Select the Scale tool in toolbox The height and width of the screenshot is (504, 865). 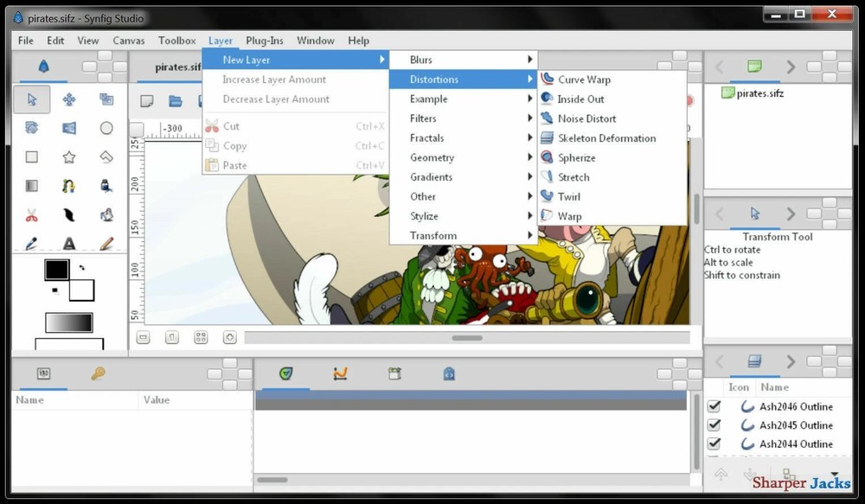coord(106,99)
